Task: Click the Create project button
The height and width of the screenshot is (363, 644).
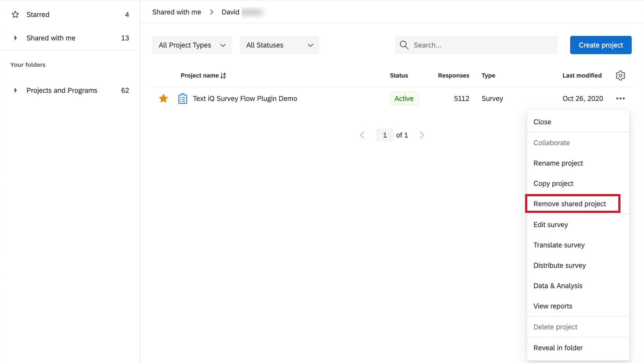Action: pos(600,45)
